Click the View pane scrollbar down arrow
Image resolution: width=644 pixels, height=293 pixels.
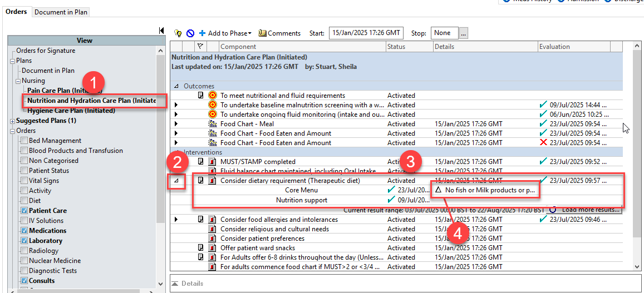(x=160, y=284)
